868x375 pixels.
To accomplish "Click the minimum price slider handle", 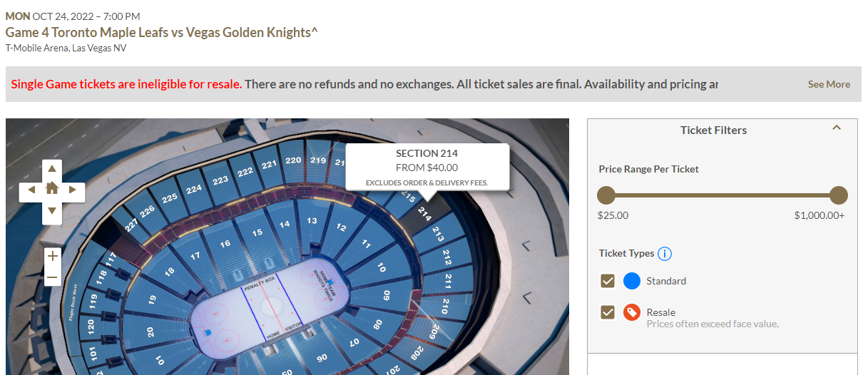I will click(606, 195).
